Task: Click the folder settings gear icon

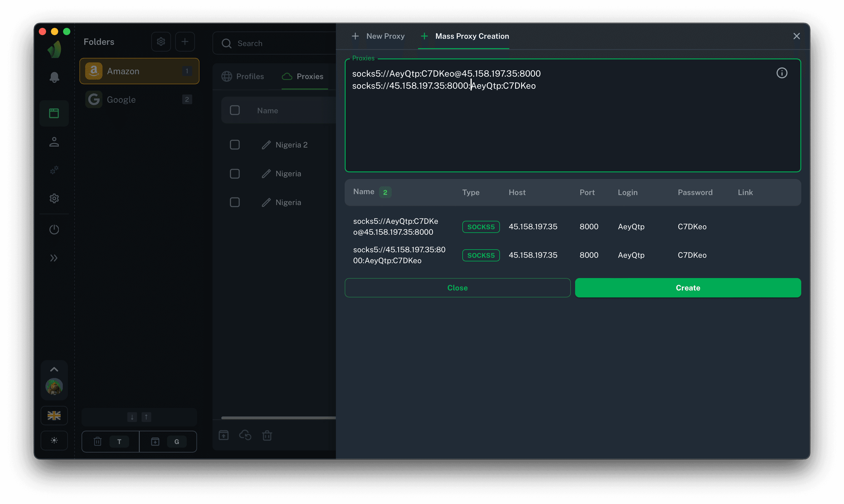Action: click(x=161, y=42)
